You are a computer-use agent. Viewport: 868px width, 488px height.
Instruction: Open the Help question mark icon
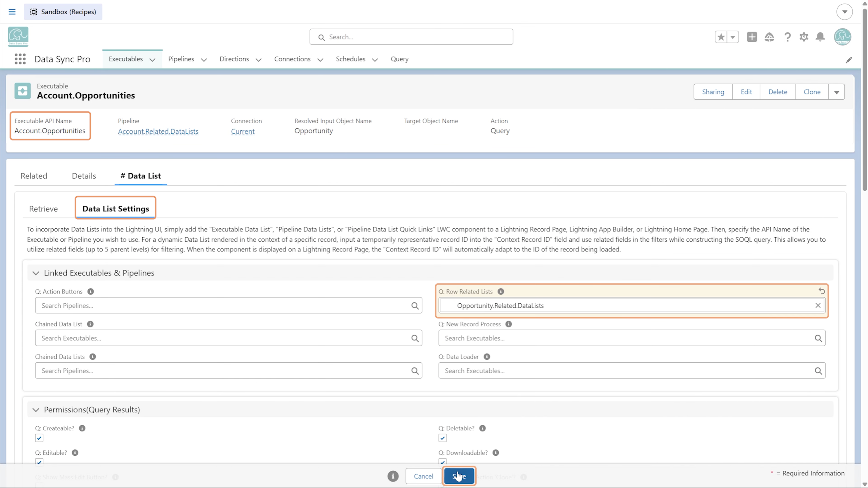point(787,37)
